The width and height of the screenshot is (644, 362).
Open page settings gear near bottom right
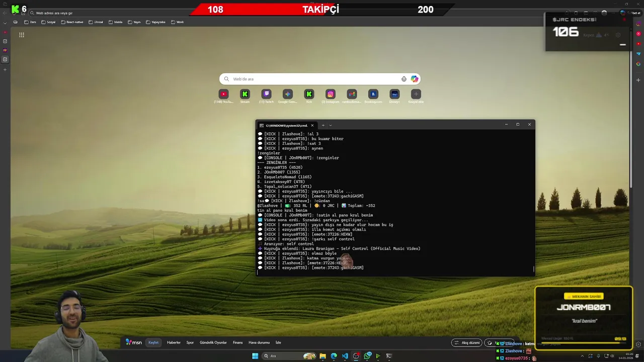coord(638,344)
